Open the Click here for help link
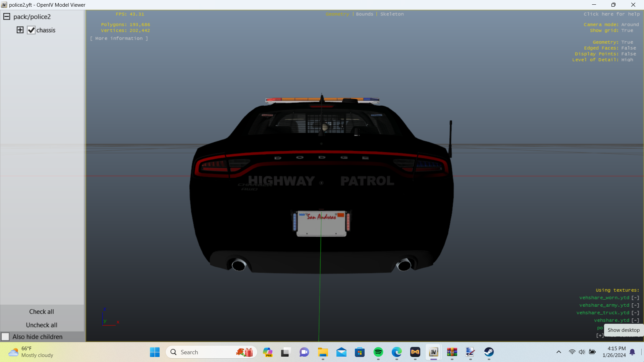 click(611, 14)
